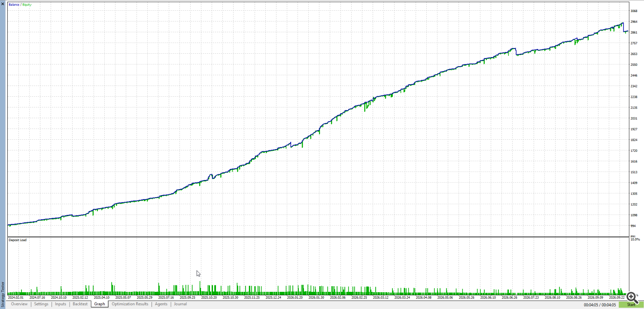
Task: Select the Backtest tab
Action: coord(80,304)
